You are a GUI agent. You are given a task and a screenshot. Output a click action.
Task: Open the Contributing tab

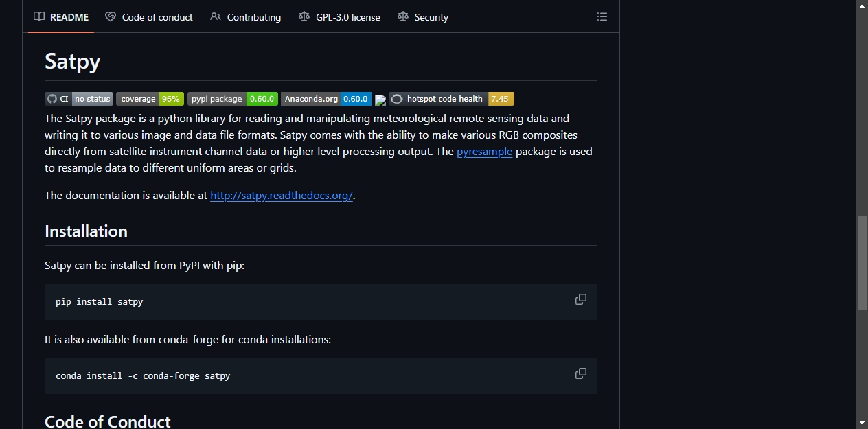(246, 17)
